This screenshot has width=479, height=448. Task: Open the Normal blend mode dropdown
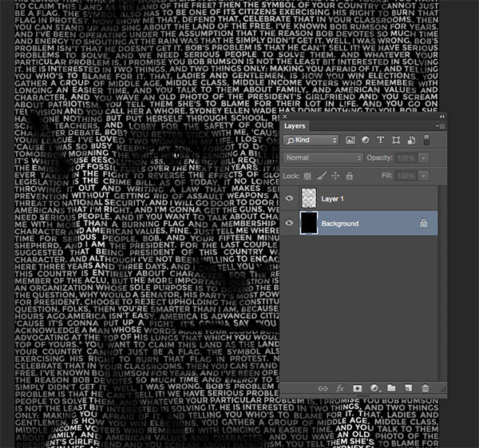point(323,158)
